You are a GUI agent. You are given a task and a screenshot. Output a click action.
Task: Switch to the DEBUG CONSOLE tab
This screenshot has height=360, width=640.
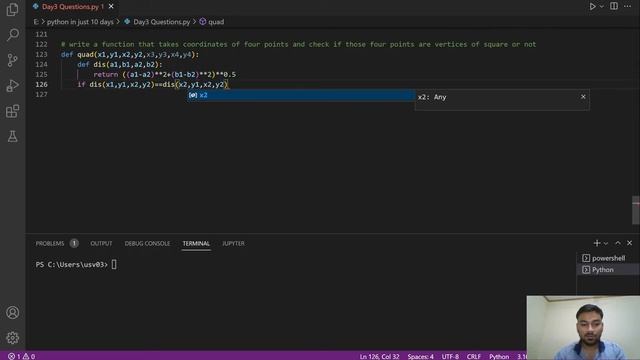[x=147, y=243]
